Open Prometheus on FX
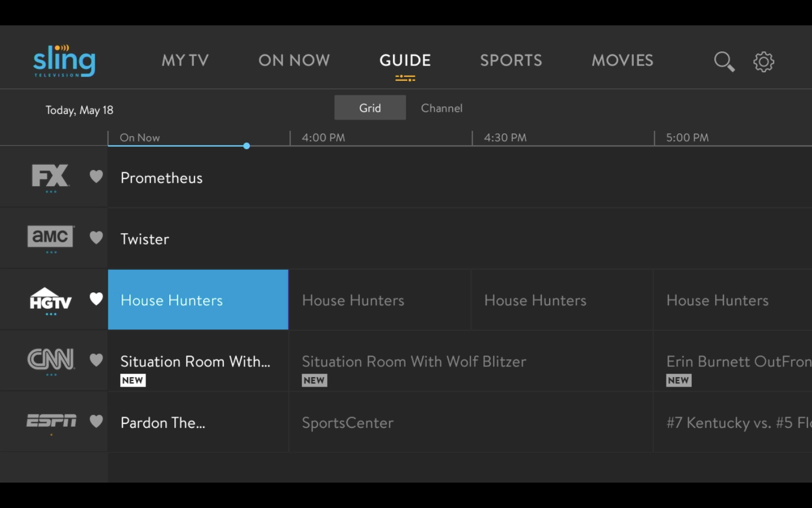 161,178
